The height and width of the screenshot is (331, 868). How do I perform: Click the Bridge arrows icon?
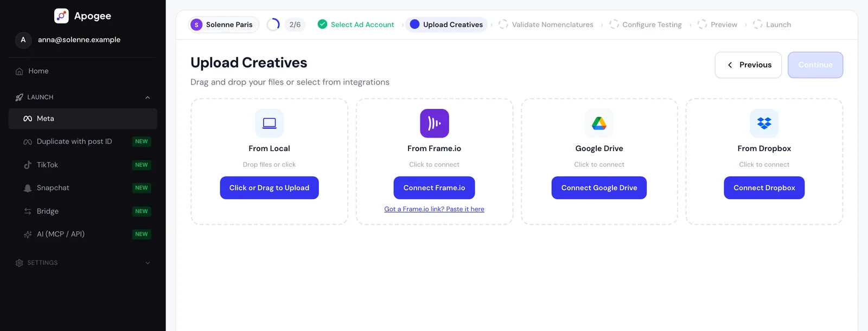point(28,211)
